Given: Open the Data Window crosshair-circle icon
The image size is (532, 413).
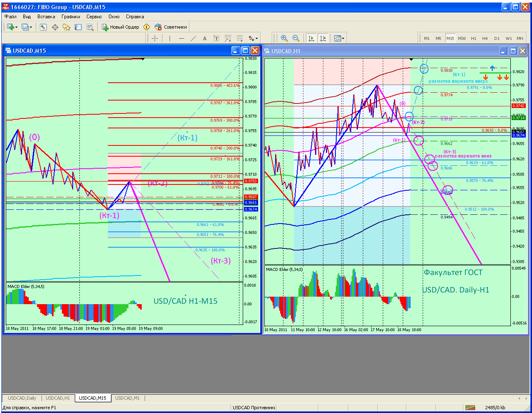Looking at the screenshot, I should [x=55, y=27].
